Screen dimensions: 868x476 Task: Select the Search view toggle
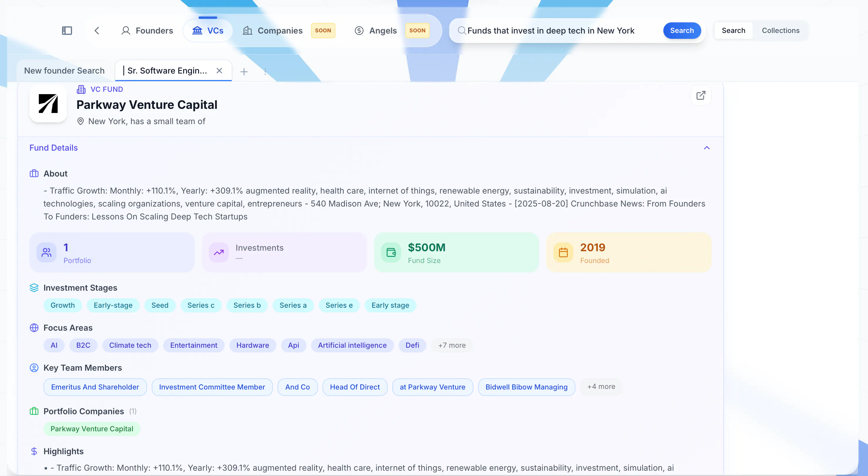733,31
